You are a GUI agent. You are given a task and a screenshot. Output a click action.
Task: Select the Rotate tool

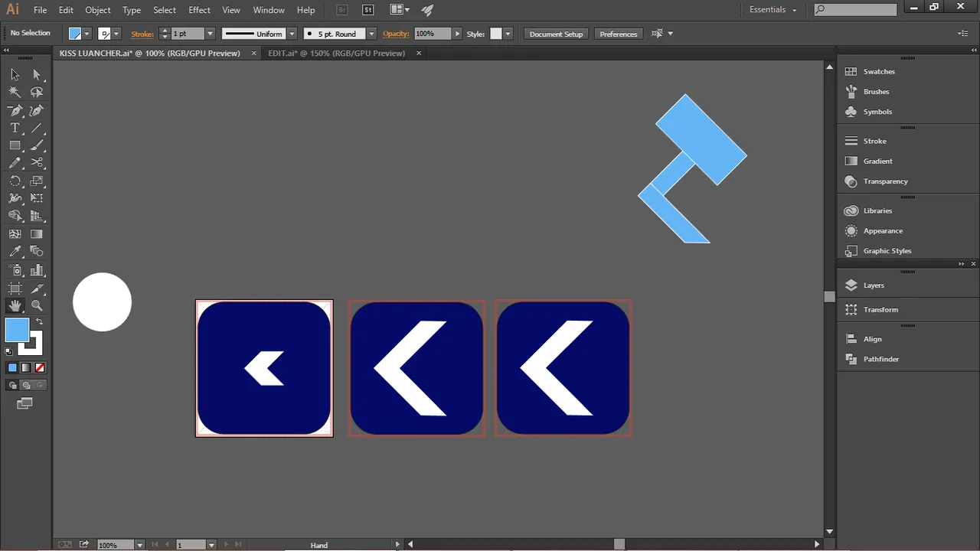click(15, 181)
